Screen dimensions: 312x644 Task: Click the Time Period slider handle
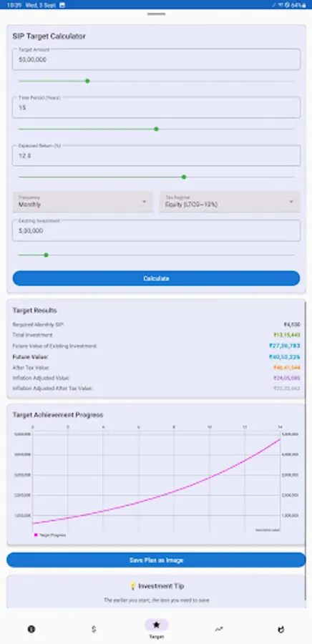coord(156,129)
